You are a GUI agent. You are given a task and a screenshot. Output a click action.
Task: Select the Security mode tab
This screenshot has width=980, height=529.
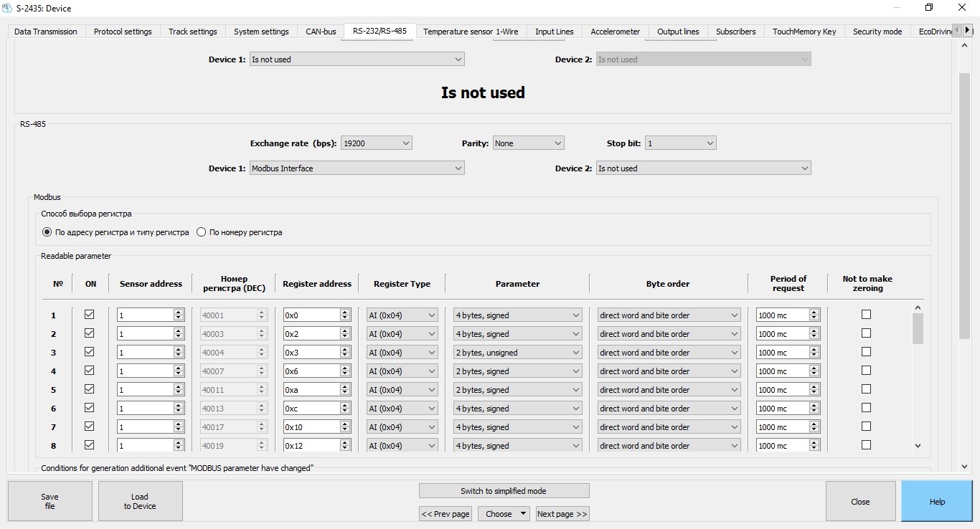tap(877, 32)
